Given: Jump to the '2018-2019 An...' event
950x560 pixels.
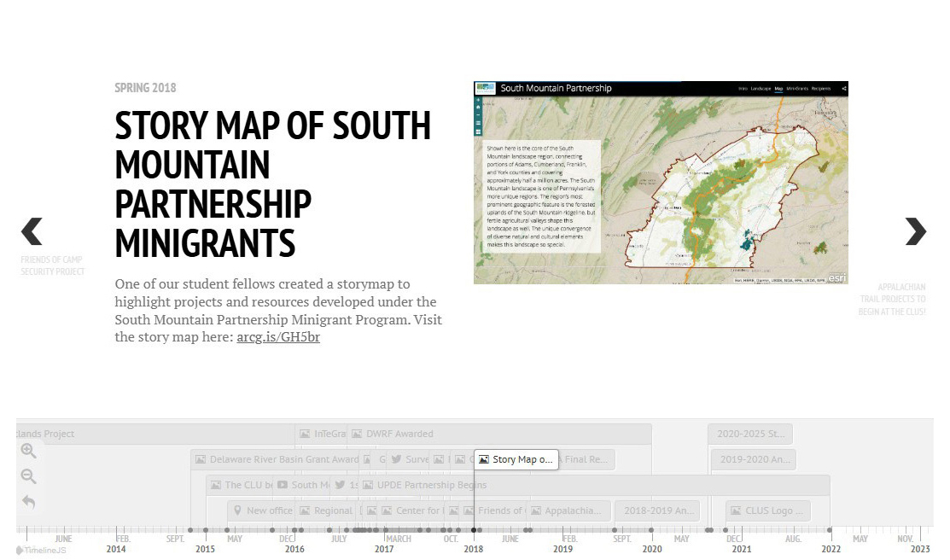Looking at the screenshot, I should click(656, 510).
